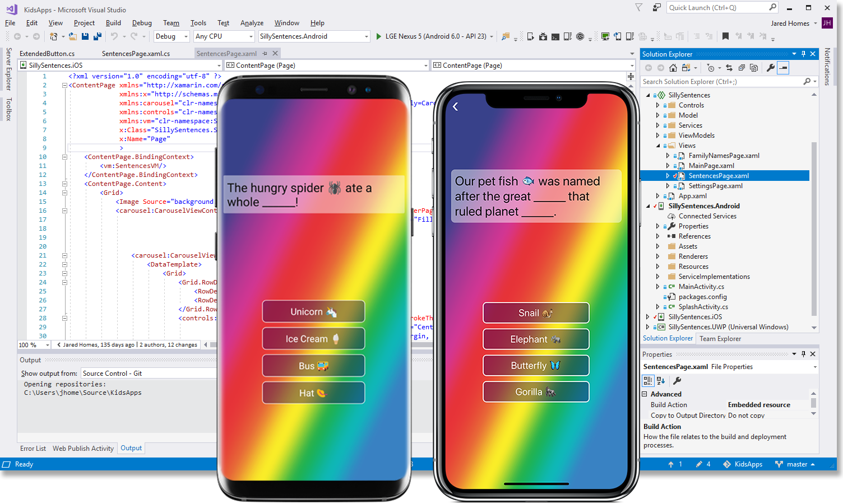Open the 100 % zoom dropdown

click(34, 345)
